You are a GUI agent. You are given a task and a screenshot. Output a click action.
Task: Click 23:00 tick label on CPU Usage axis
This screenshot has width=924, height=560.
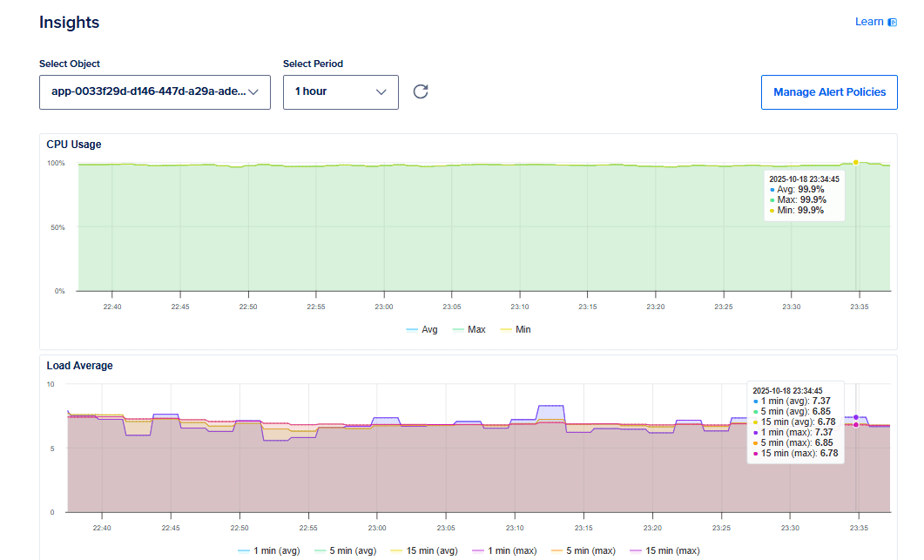(384, 307)
